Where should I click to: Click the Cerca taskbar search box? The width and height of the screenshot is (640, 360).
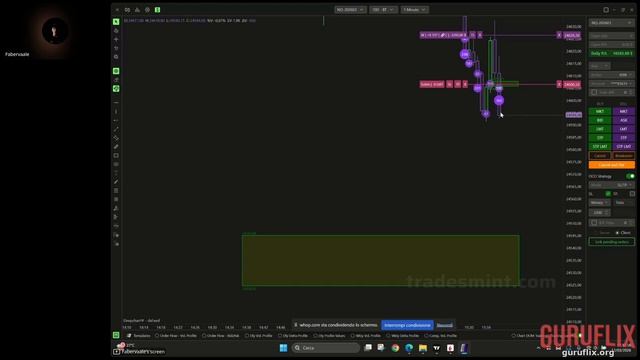[x=326, y=348]
